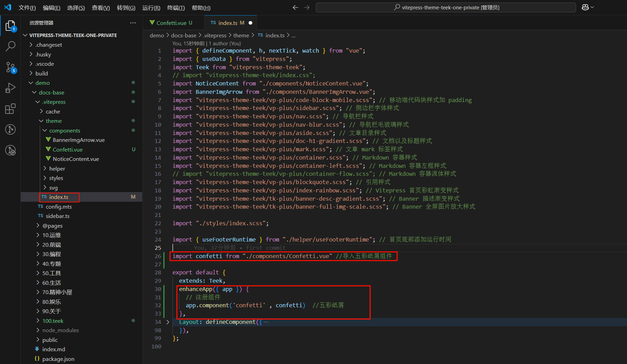
Task: Open the Search view icon
Action: tap(10, 46)
